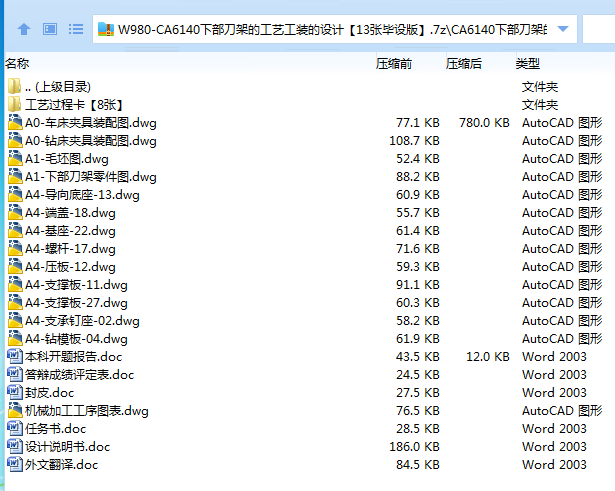Select the A4-支撑板-11.dwg file icon
The width and height of the screenshot is (615, 491).
pos(15,284)
